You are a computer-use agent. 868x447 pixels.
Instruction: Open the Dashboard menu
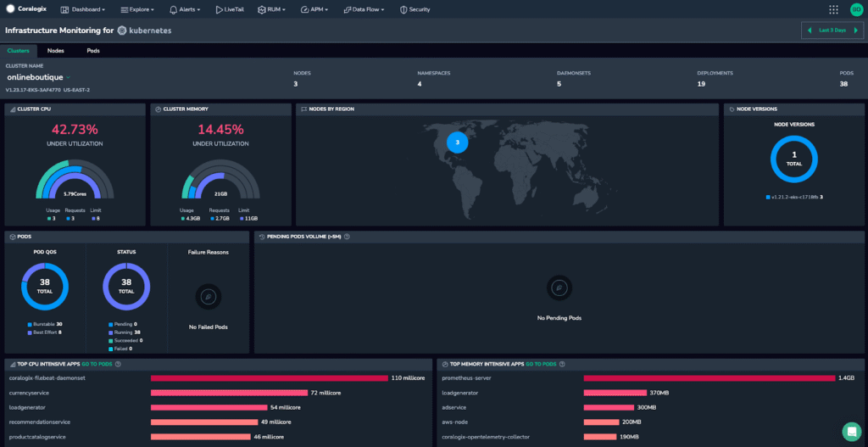(83, 9)
